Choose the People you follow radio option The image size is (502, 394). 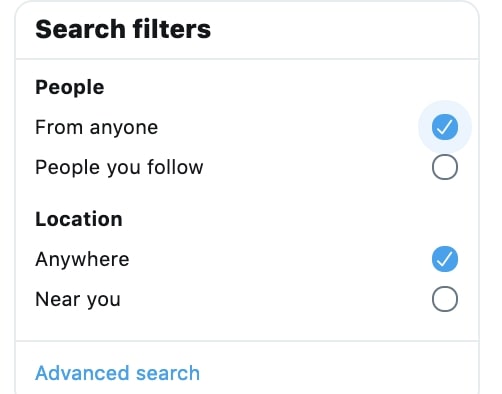[x=445, y=167]
